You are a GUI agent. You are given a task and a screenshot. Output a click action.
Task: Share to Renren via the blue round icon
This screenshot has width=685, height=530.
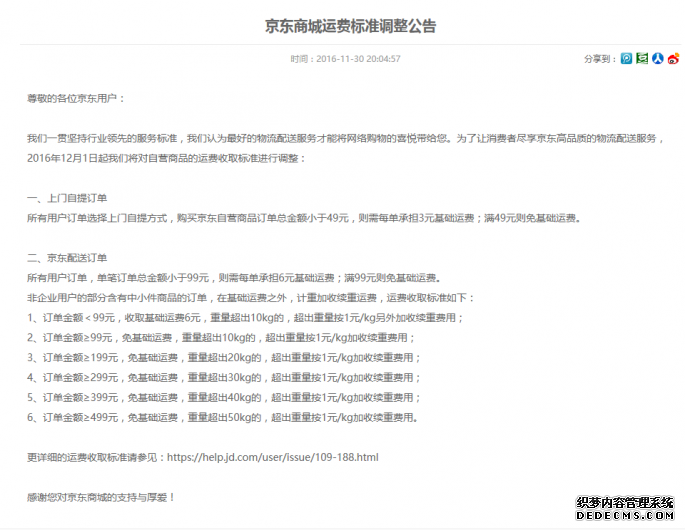657,59
